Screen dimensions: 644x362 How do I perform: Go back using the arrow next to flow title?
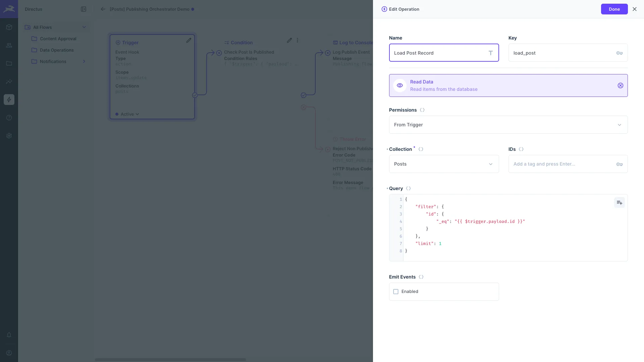103,9
